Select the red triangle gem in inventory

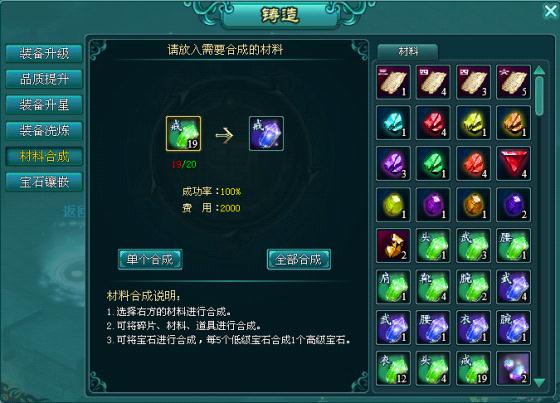[x=513, y=164]
